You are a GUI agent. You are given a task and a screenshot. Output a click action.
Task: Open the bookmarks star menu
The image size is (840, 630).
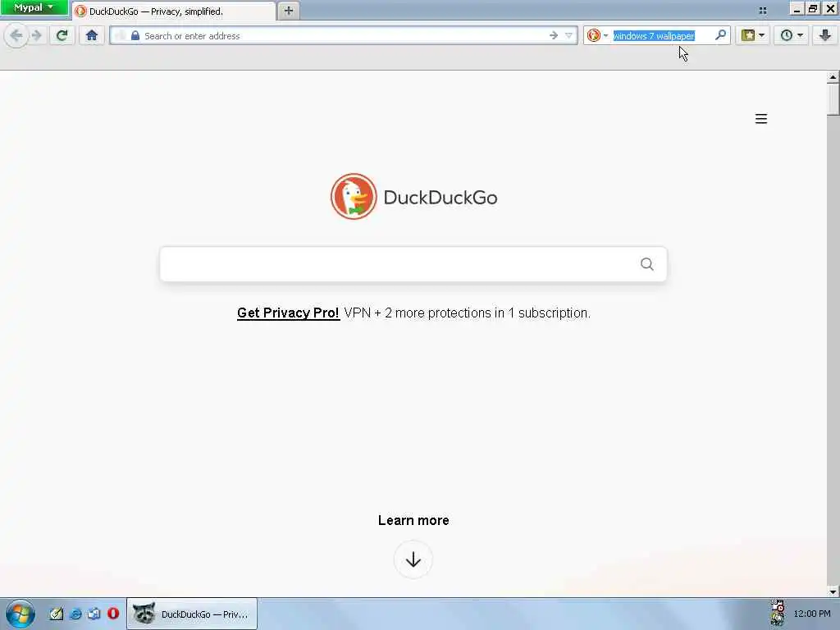point(753,35)
